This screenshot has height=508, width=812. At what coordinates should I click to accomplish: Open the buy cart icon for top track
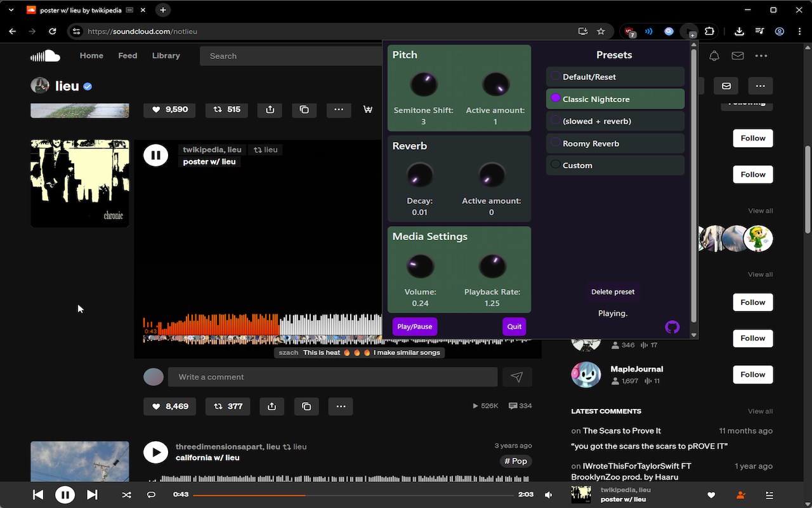pyautogui.click(x=368, y=109)
